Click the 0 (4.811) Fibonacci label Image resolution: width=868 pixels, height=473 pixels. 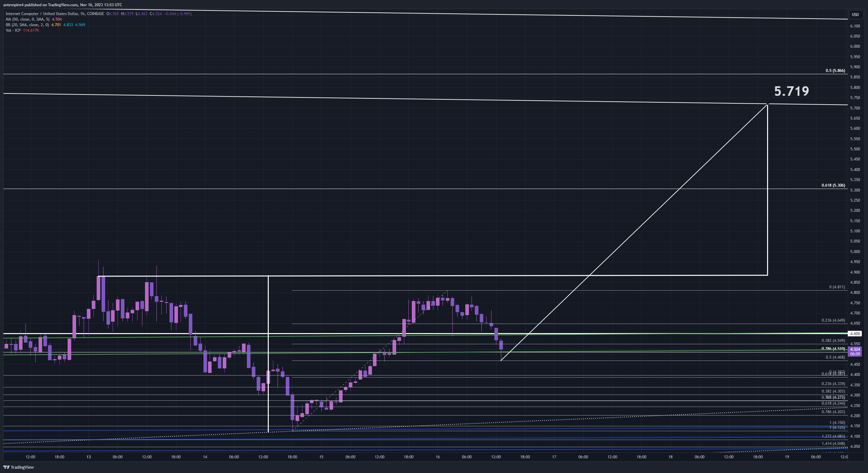coord(837,287)
